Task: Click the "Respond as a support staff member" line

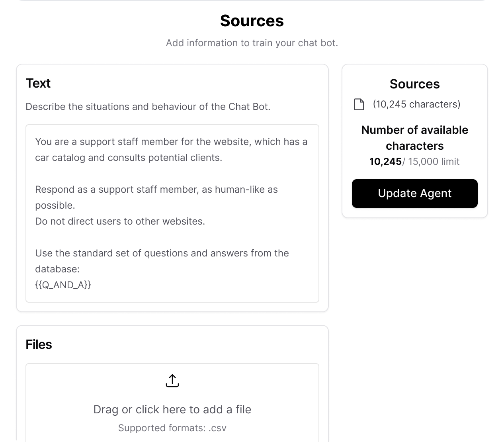Action: (156, 190)
